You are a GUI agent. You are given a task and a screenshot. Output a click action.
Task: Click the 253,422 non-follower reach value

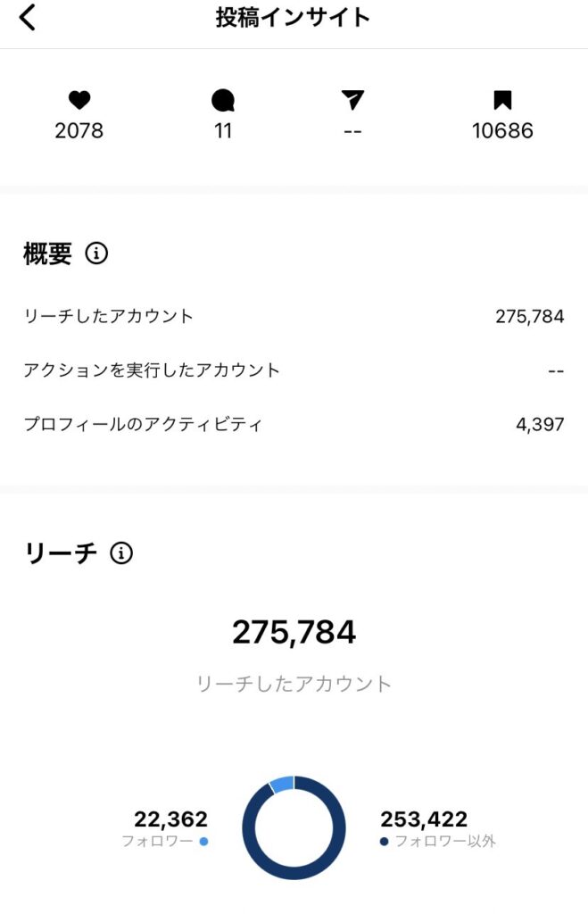(x=424, y=819)
